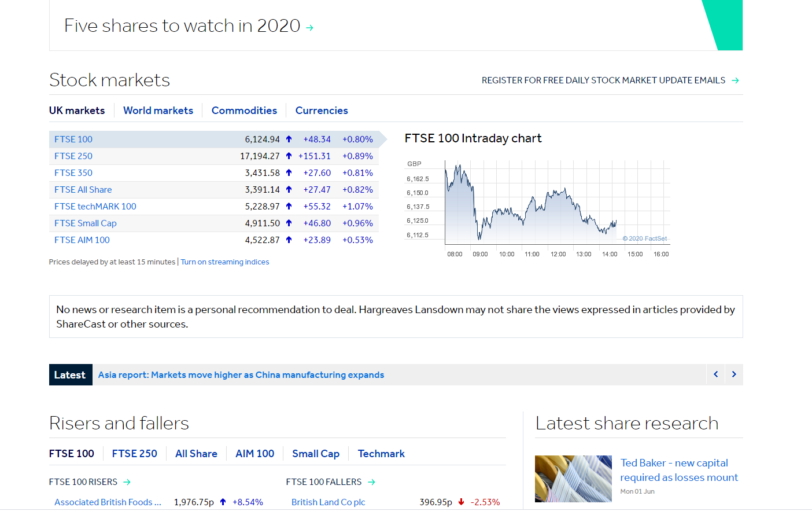Switch risers view to Small Cap
Screen dimensions: 812x511
(316, 454)
